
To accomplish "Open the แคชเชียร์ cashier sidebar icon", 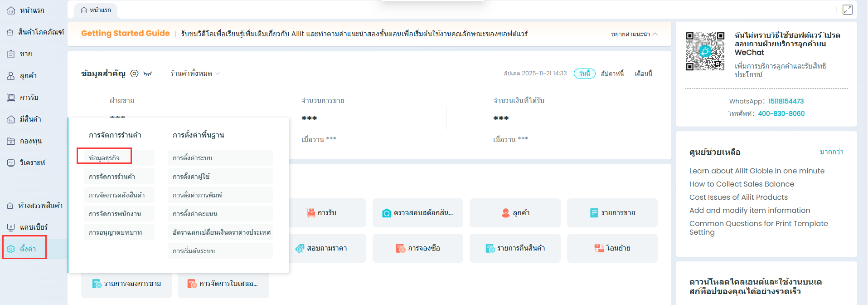I will click(x=11, y=227).
